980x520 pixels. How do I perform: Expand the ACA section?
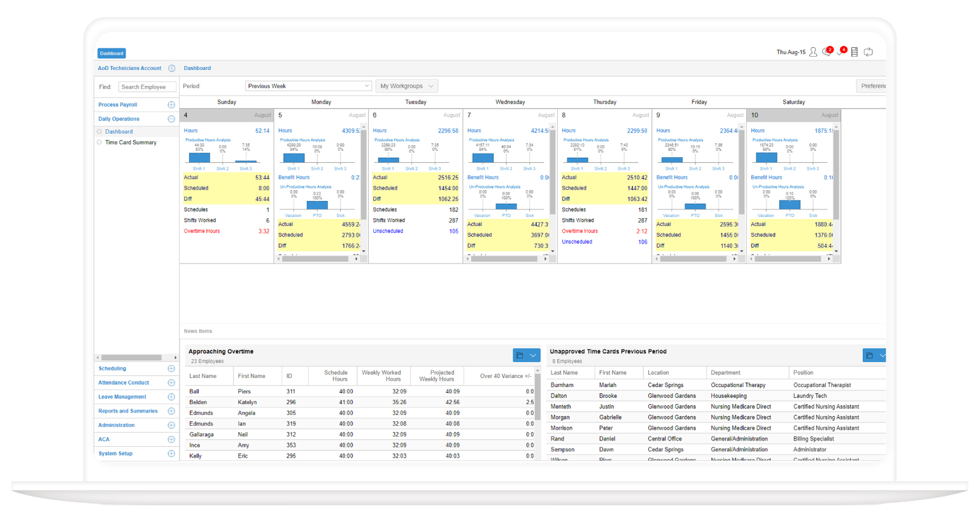tap(171, 439)
